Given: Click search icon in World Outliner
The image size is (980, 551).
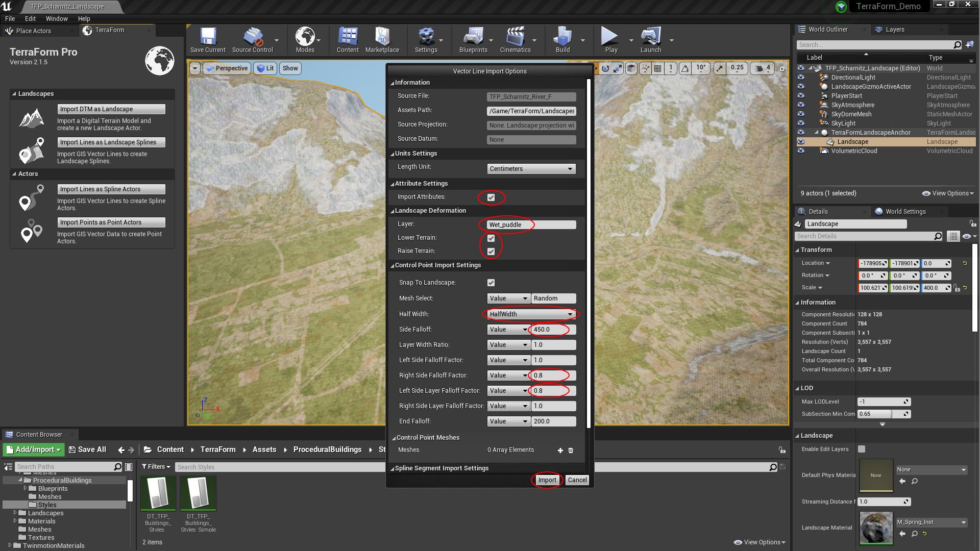Looking at the screenshot, I should click(x=957, y=45).
